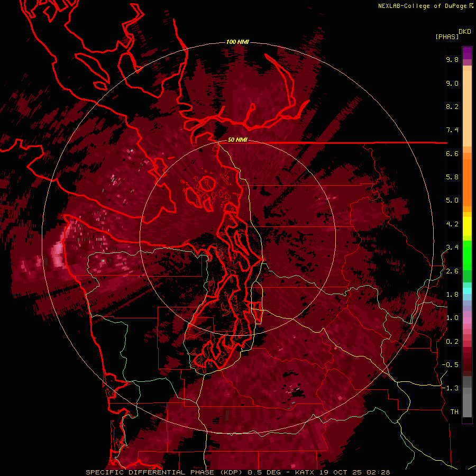The height and width of the screenshot is (476, 476).
Task: Click the -1.3 scale label
Action: [450, 388]
